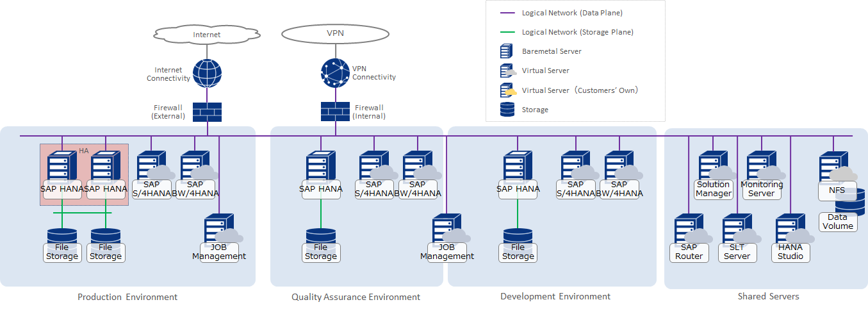The image size is (868, 309).
Task: Click the 'Baremetal Server' legend text
Action: [x=552, y=51]
